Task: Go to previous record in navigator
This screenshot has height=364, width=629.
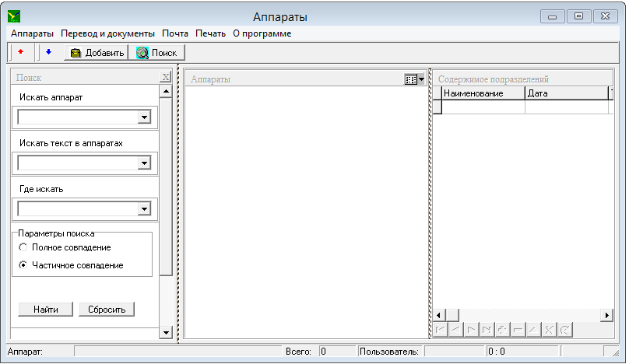Action: point(455,330)
